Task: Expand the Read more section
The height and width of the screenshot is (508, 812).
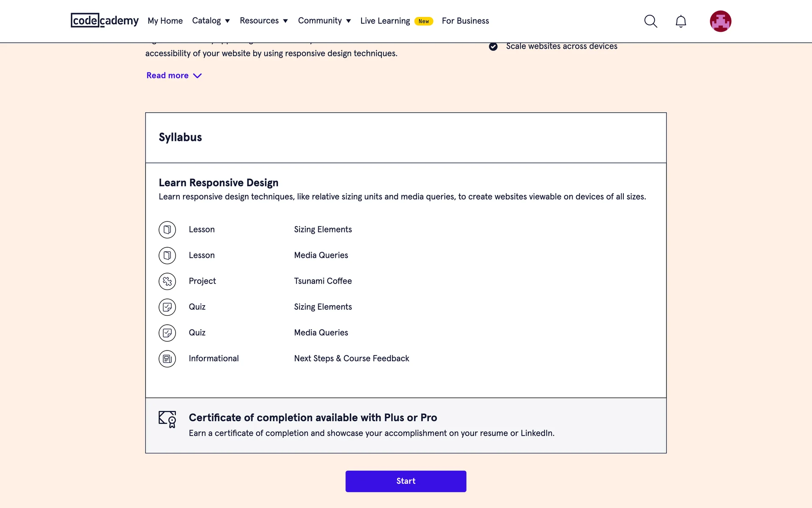Action: [174, 75]
